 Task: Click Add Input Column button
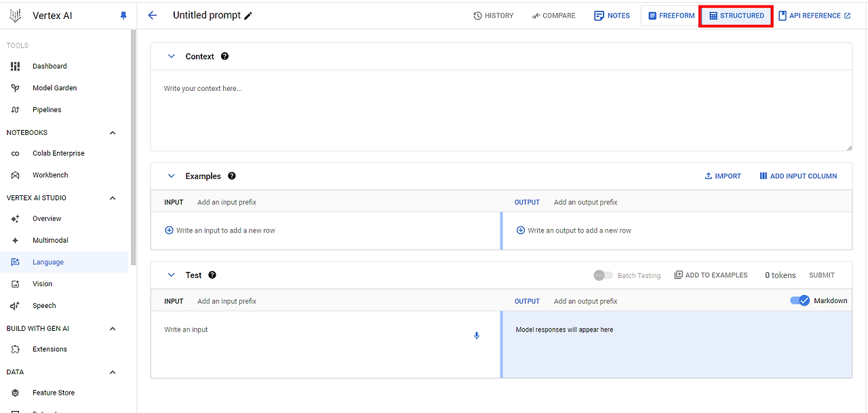(798, 176)
